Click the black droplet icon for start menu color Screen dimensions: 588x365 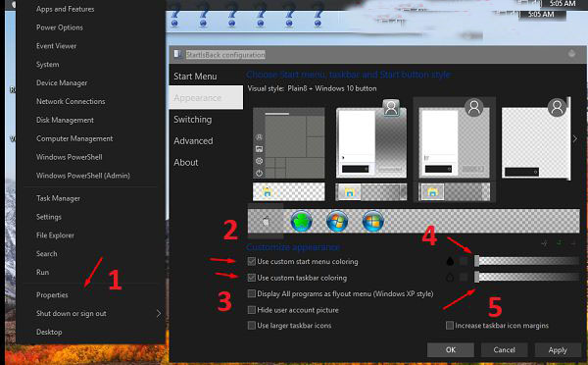pyautogui.click(x=450, y=261)
